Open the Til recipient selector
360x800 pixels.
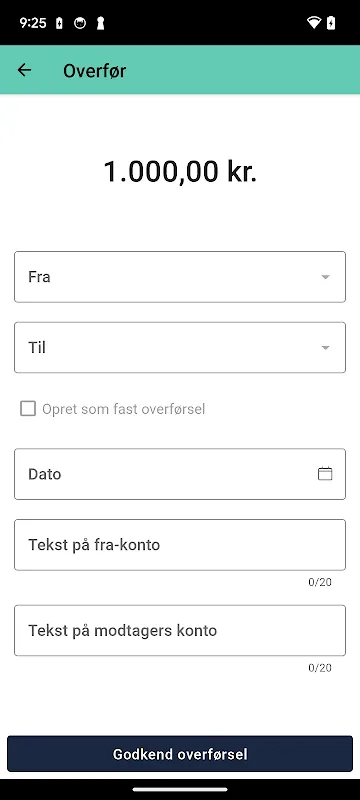[180, 347]
